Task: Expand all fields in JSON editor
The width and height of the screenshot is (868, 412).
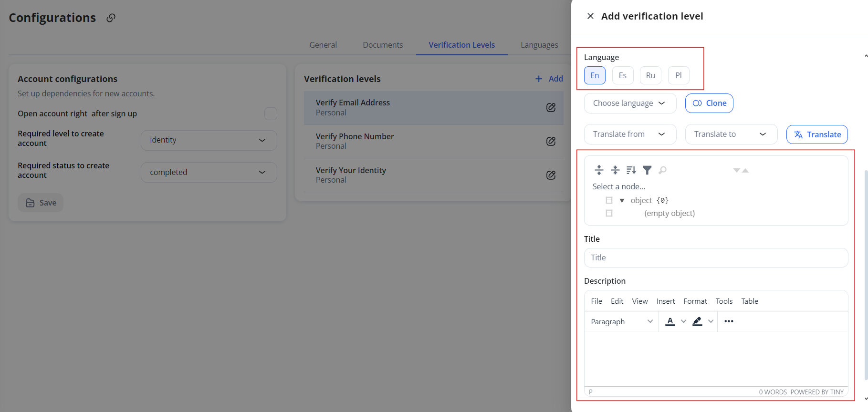Action: pos(599,170)
